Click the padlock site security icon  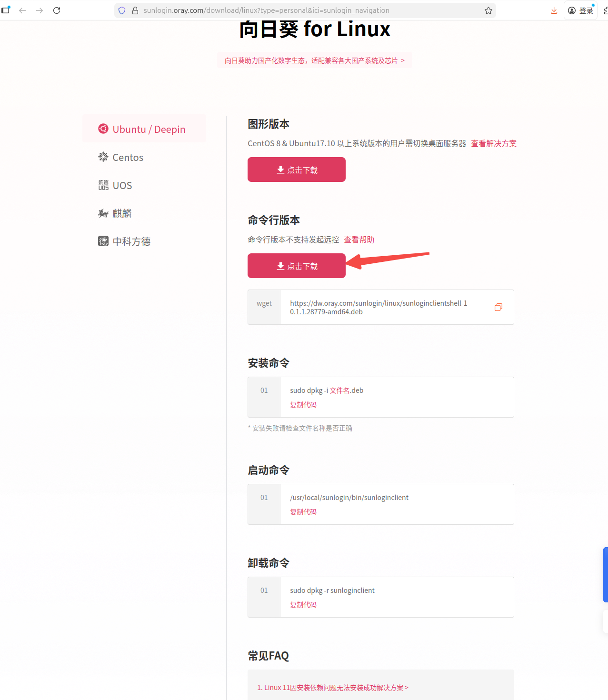[x=135, y=10]
